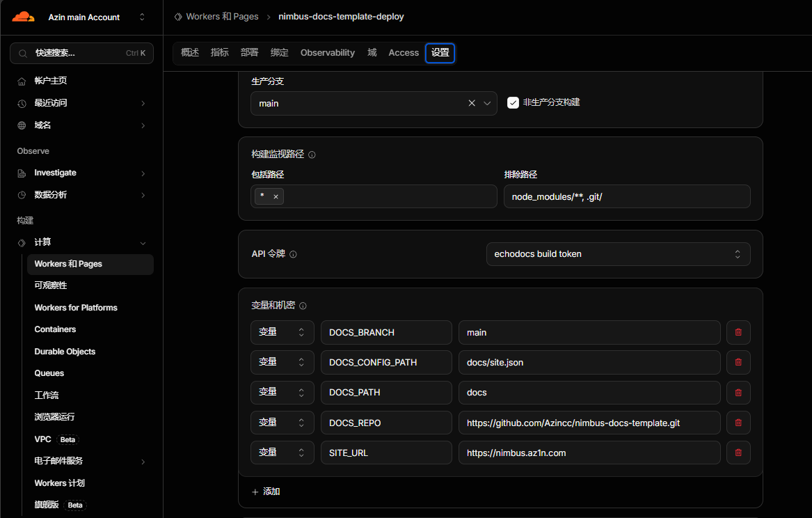Viewport: 812px width, 518px height.
Task: Change the type dropdown for DOCS_BRANCH
Action: pos(282,332)
